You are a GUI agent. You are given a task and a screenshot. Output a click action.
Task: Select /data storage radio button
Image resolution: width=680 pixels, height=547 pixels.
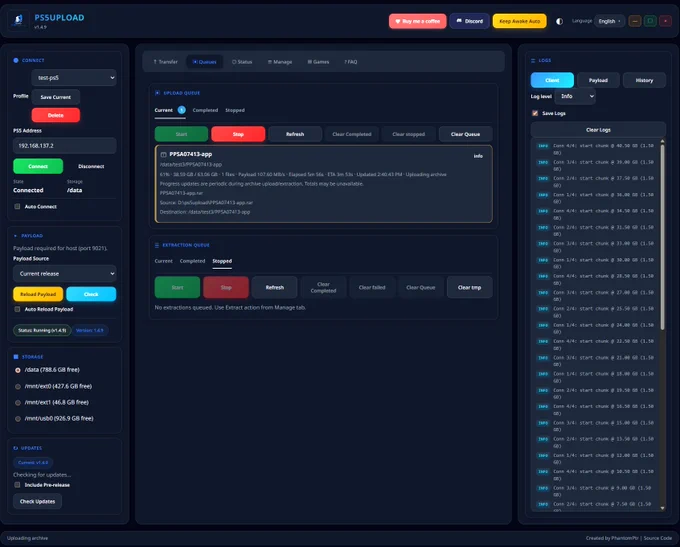18,370
